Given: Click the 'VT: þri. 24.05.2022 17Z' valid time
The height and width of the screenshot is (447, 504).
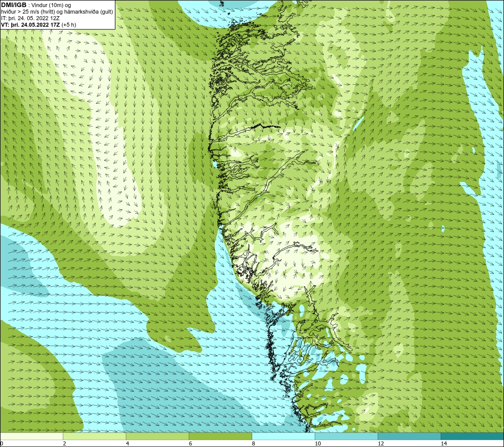Looking at the screenshot, I should point(30,24).
